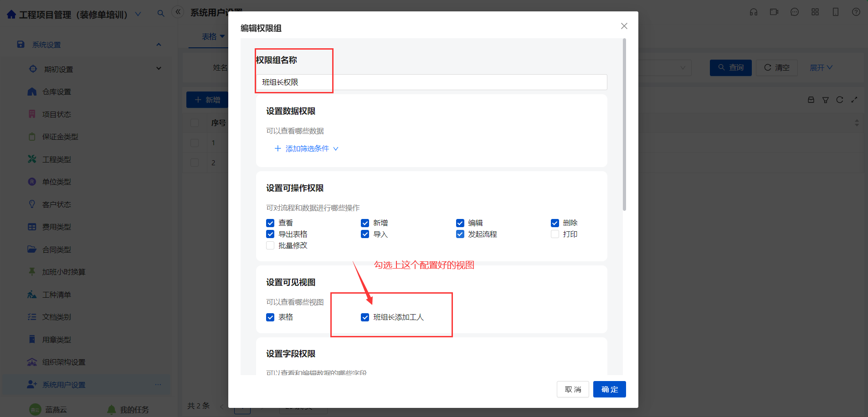The height and width of the screenshot is (417, 868).
Task: Click the 权限组名称 input field
Action: [431, 82]
